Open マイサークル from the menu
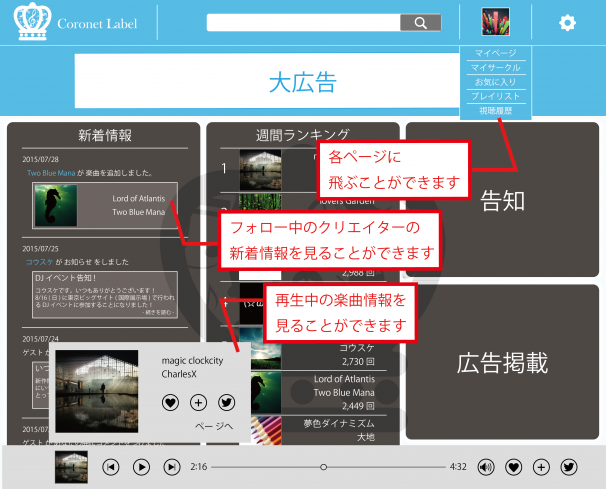606x489 pixels. tap(495, 68)
